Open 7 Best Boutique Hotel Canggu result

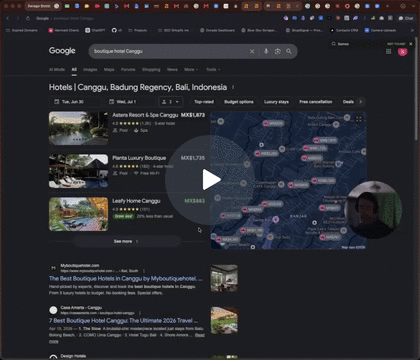pyautogui.click(x=123, y=321)
